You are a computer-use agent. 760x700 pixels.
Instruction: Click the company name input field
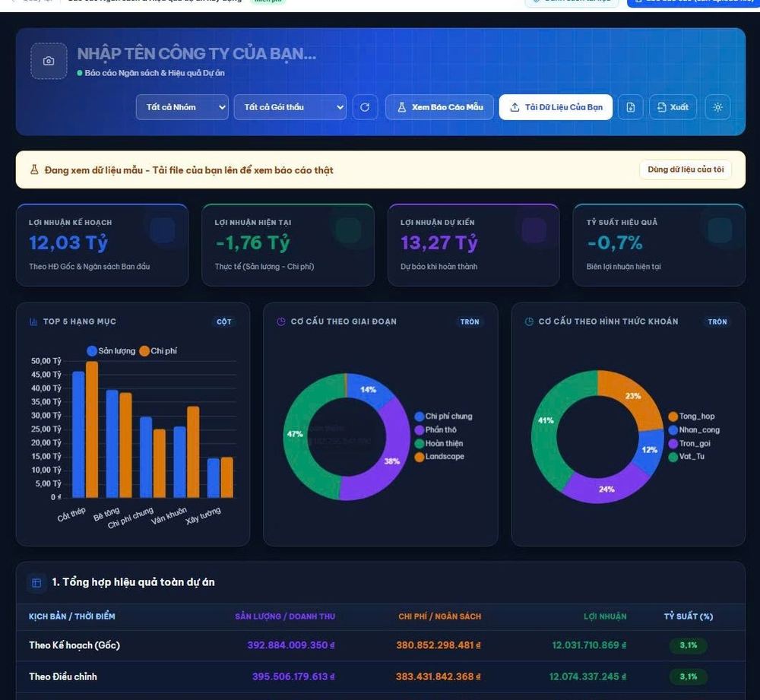[x=197, y=54]
